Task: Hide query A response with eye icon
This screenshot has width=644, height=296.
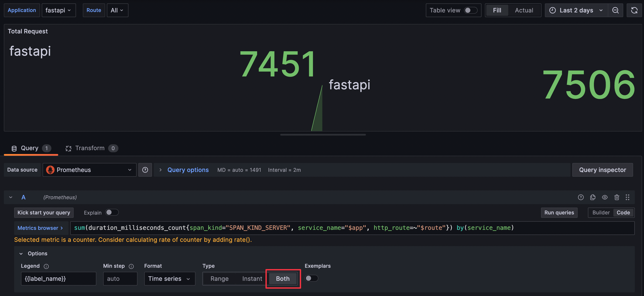Action: 605,197
